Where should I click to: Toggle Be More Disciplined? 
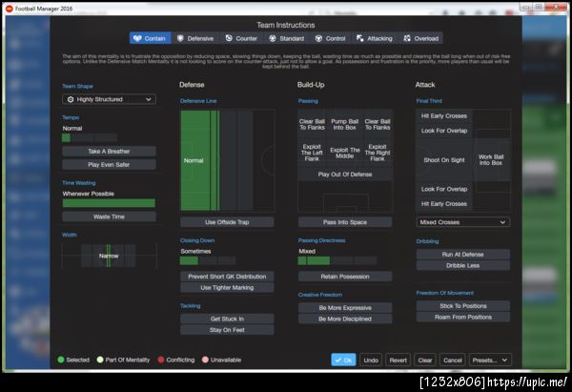345,319
